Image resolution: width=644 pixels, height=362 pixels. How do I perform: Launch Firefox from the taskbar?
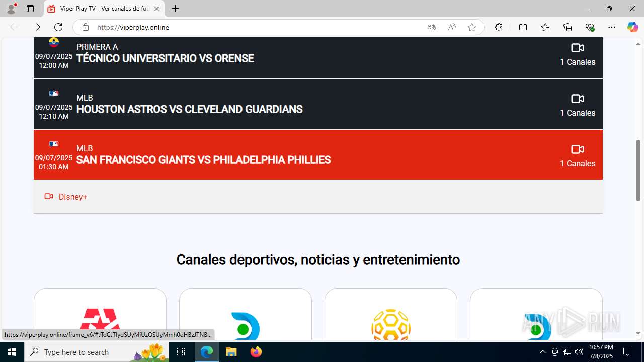point(256,352)
